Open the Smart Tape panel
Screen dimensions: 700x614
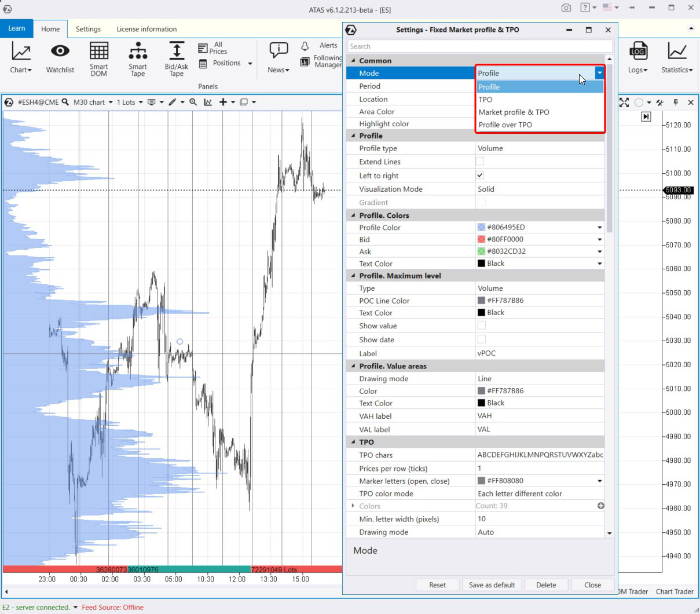pyautogui.click(x=137, y=58)
